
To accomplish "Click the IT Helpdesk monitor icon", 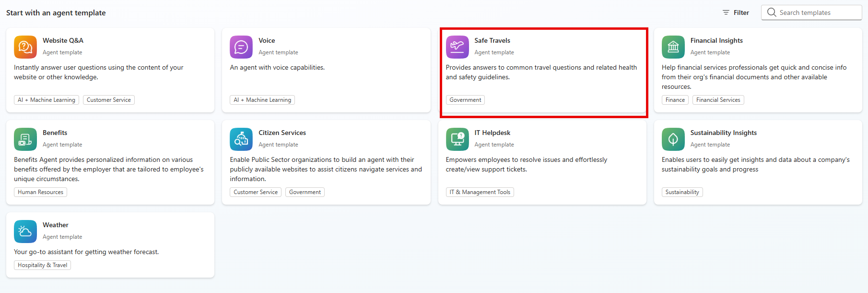I will [457, 139].
